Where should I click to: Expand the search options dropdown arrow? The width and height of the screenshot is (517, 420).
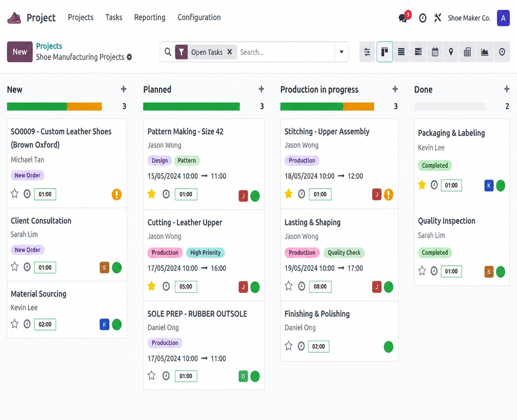[341, 52]
